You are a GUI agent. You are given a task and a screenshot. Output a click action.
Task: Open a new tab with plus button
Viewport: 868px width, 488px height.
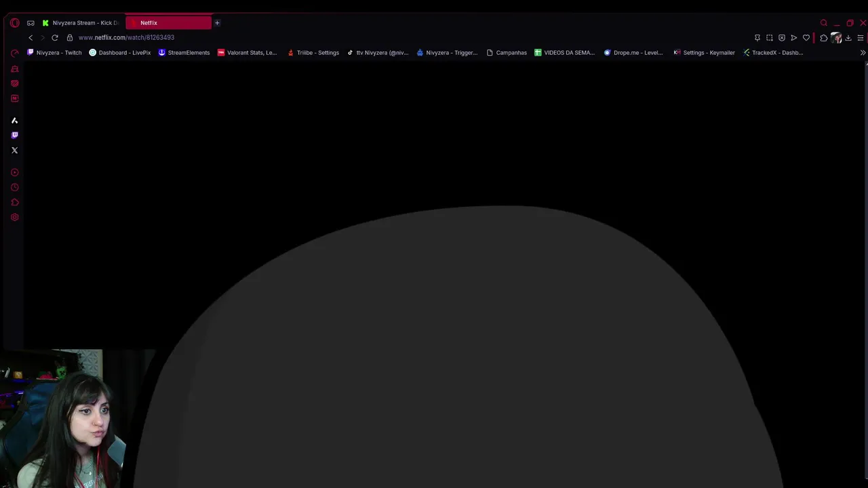pyautogui.click(x=217, y=23)
